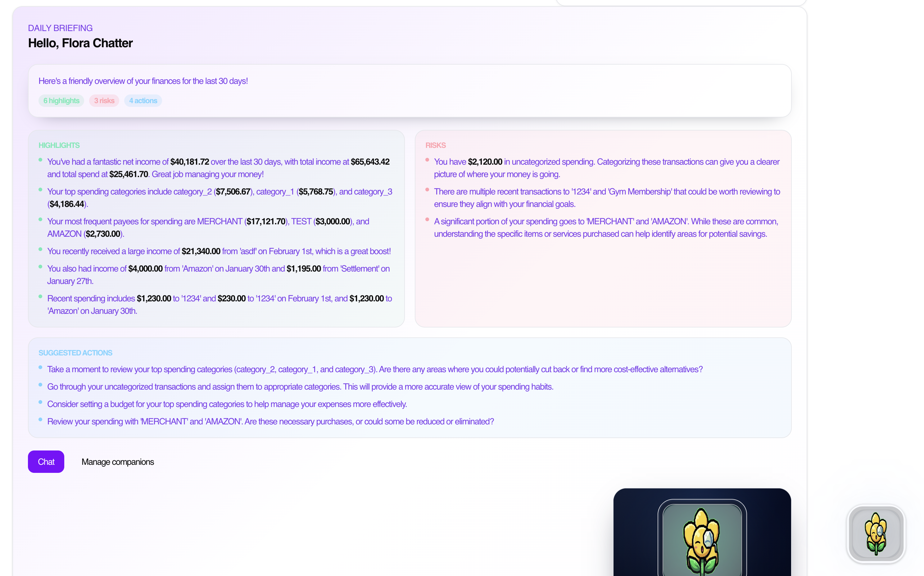
Task: Click the SUGGESTED ACTIONS heading
Action: [x=75, y=353]
